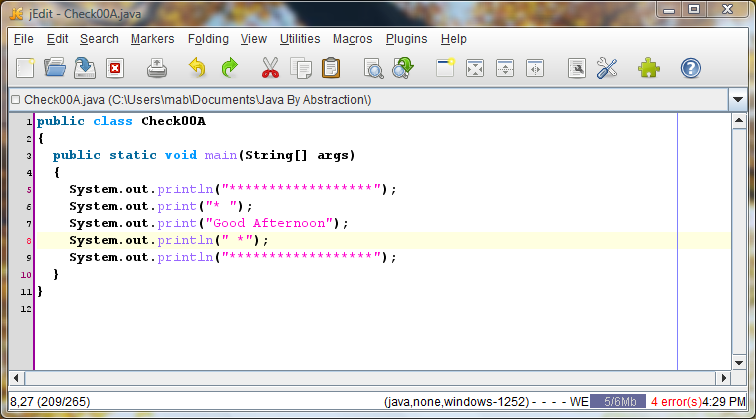Click the WE edit-flags status text
Viewport: 756px width, 419px height.
[579, 402]
